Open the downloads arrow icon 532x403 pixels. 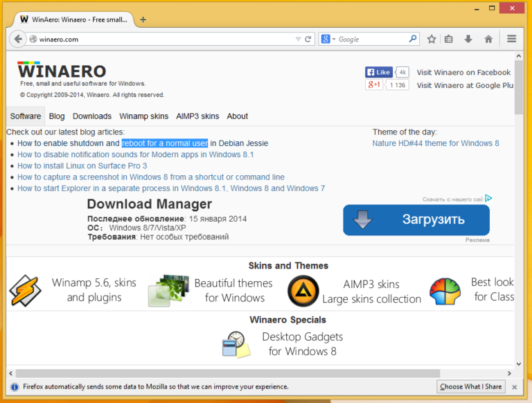pos(468,39)
